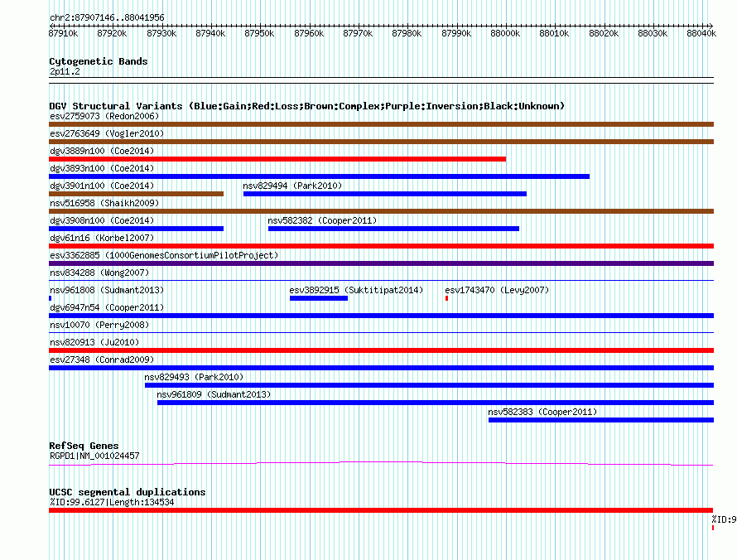Click the brown dgv3901n100 complex variant bar
Viewport: 737px width, 560px height.
(136, 194)
